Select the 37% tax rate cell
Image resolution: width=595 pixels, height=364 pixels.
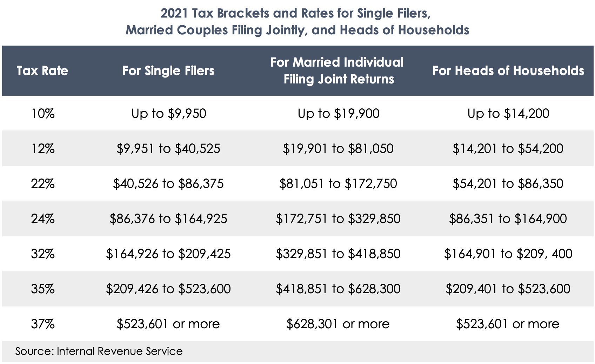click(43, 324)
